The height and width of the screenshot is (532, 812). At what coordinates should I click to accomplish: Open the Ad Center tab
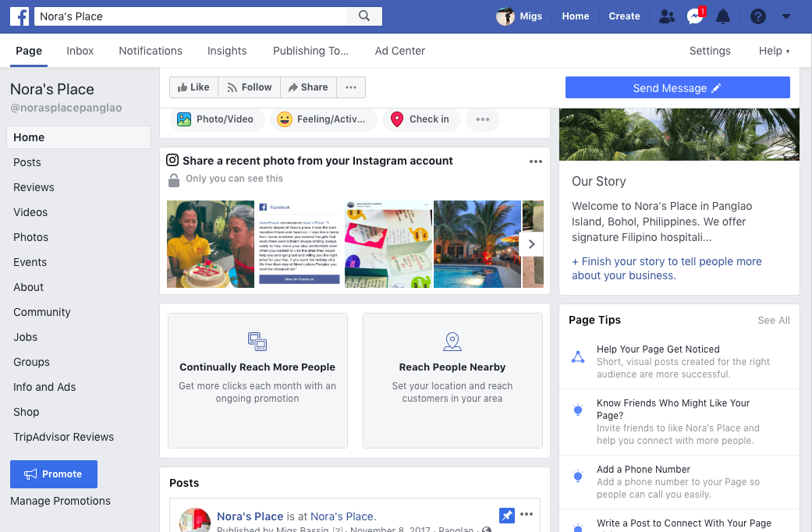400,51
